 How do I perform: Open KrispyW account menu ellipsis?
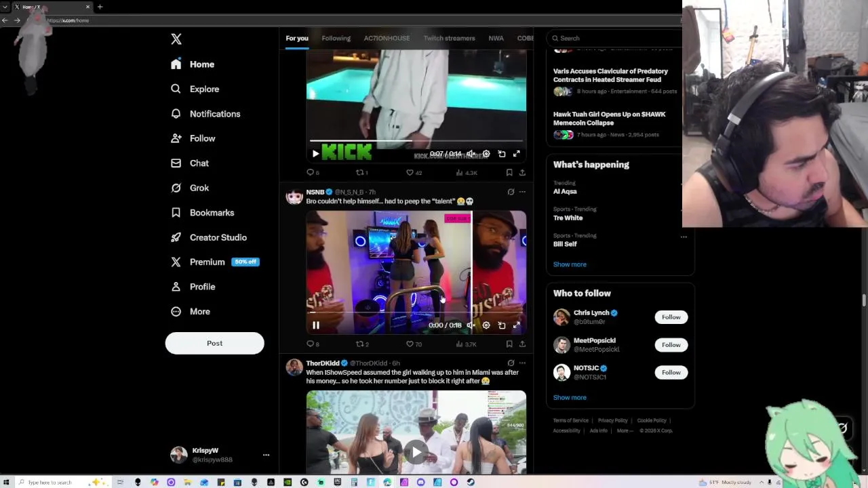tap(266, 455)
